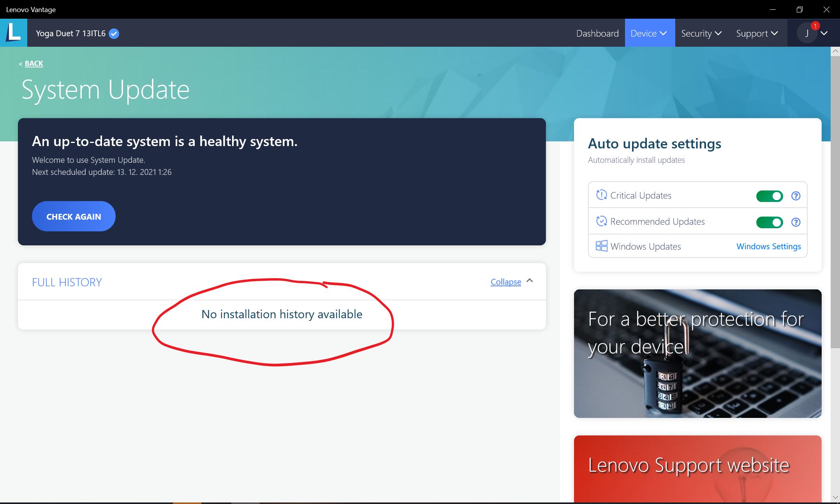Screen dimensions: 840x504
Task: Open the better protection for your device card
Action: [697, 353]
